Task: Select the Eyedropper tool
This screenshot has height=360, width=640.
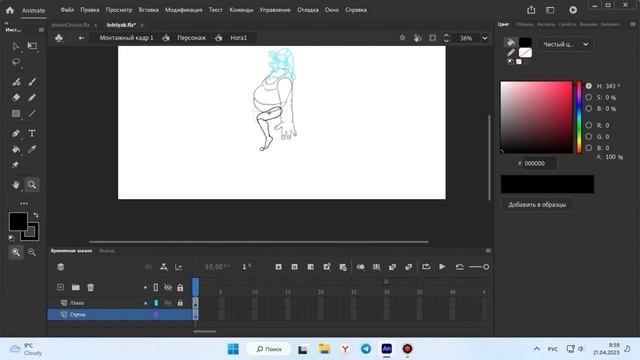Action: 32,149
